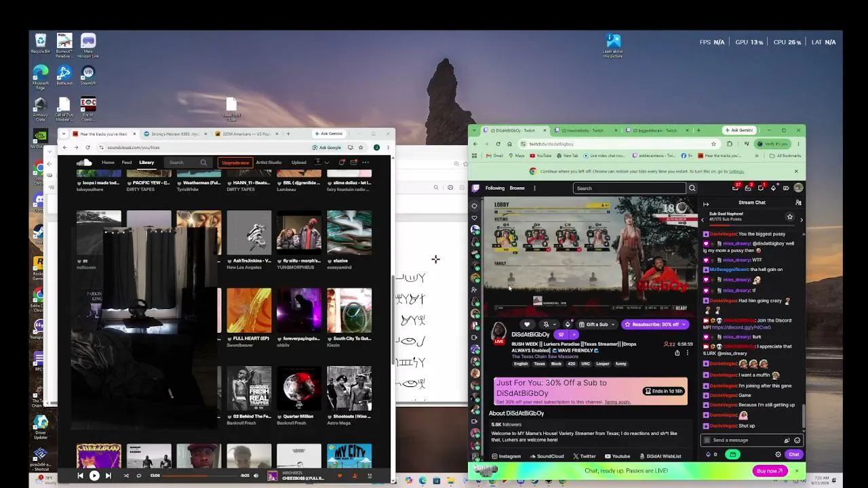This screenshot has width=868, height=488.
Task: Open the SoundCloud next-up queue
Action: (370, 476)
